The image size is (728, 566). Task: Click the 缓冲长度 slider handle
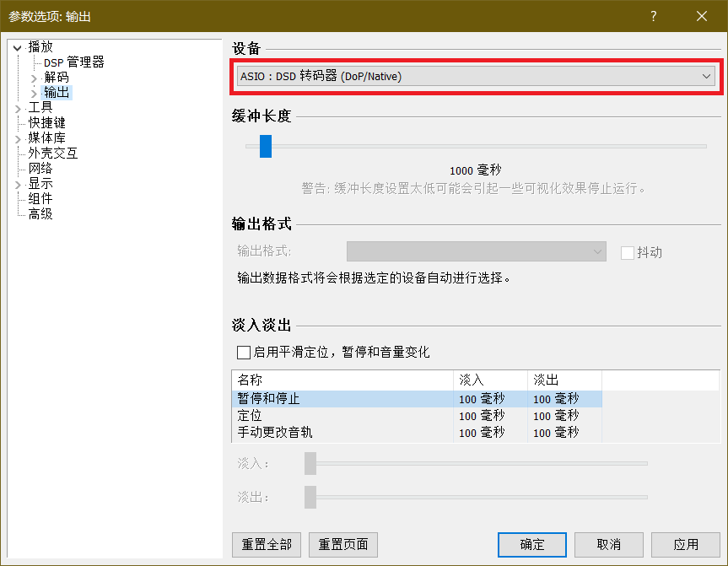[x=266, y=146]
